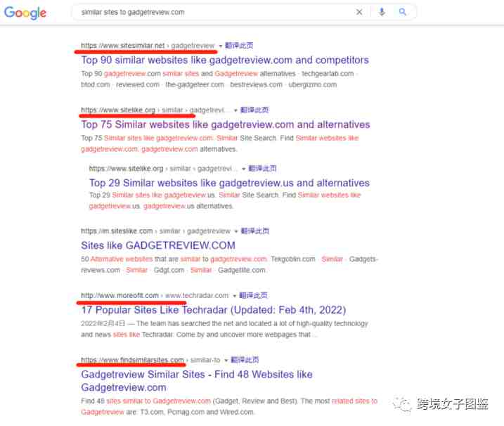
Task: Click the http://www.moreofit.com URL text
Action: click(120, 296)
